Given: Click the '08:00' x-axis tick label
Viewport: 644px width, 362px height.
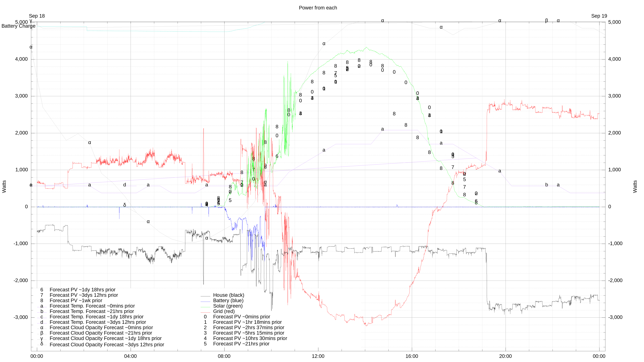Looking at the screenshot, I should 224,356.
